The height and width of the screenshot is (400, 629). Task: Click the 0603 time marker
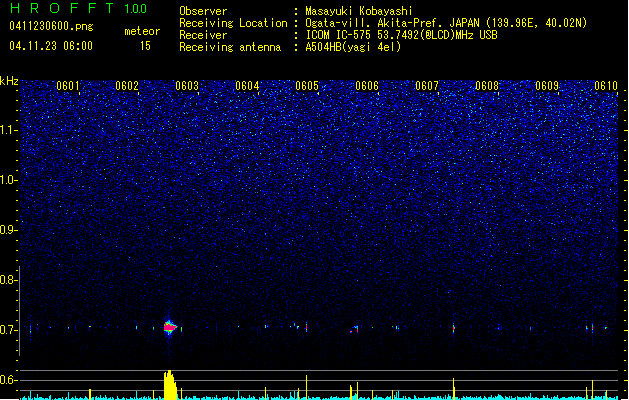click(187, 86)
